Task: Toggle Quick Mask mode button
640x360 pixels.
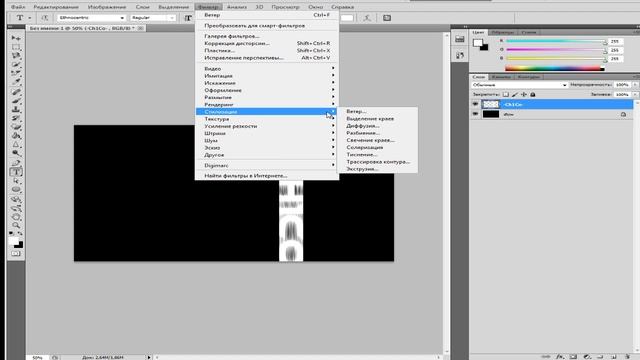Action: click(16, 253)
